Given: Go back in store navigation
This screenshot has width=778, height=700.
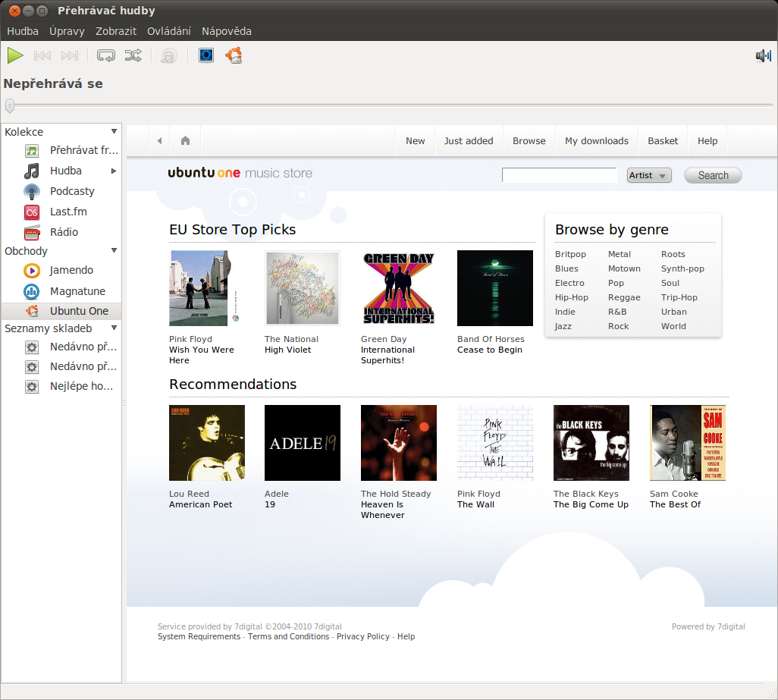Looking at the screenshot, I should pyautogui.click(x=159, y=141).
